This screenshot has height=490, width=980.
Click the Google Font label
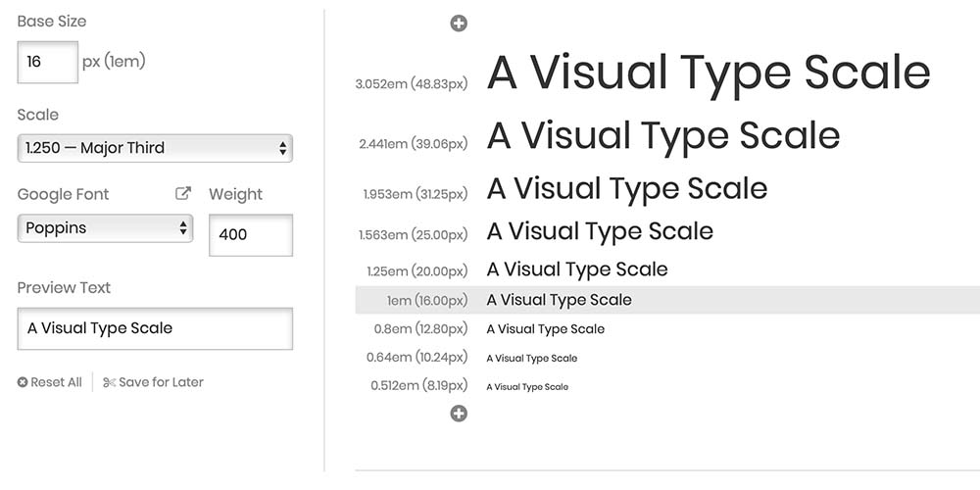(63, 194)
